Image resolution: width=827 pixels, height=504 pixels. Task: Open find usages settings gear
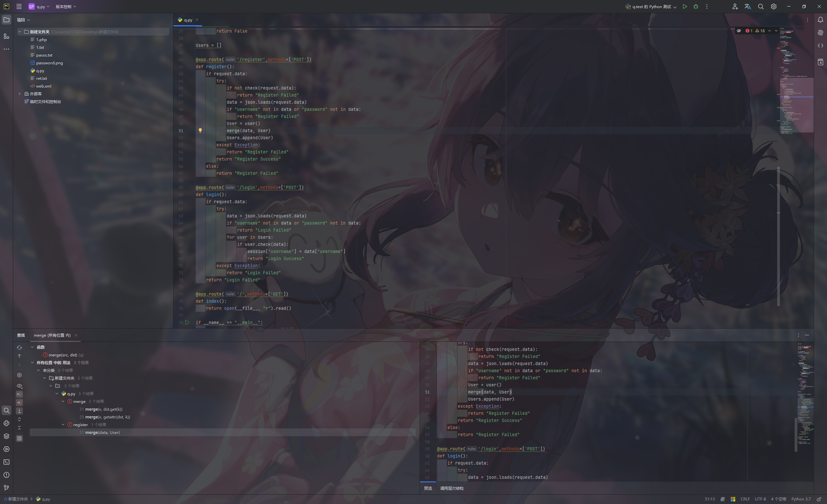coord(19,375)
